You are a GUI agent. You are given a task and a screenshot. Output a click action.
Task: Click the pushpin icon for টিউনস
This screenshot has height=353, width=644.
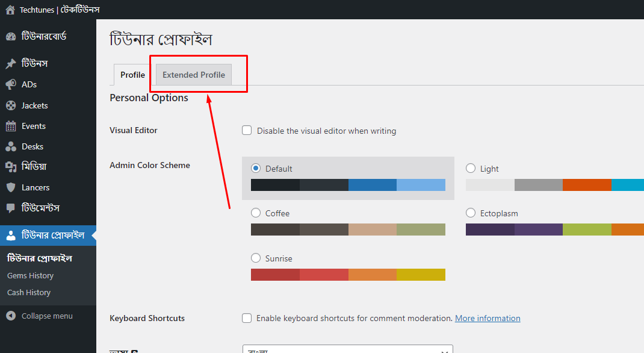pyautogui.click(x=11, y=64)
